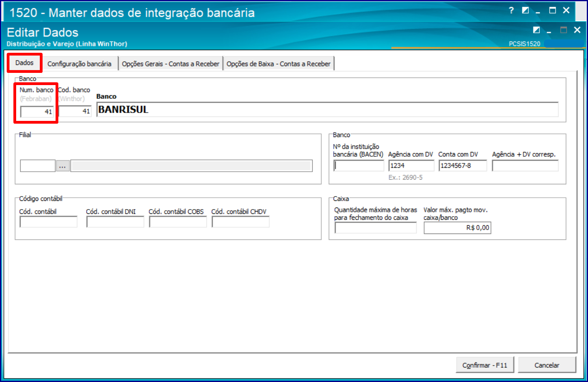Click the Num. banco (Febraban) field
The width and height of the screenshot is (588, 382).
(37, 111)
